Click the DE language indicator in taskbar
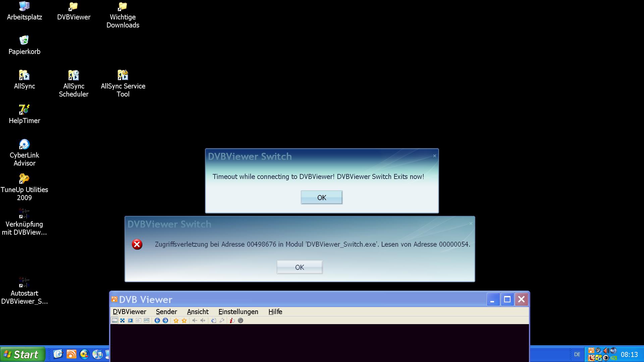 (577, 354)
